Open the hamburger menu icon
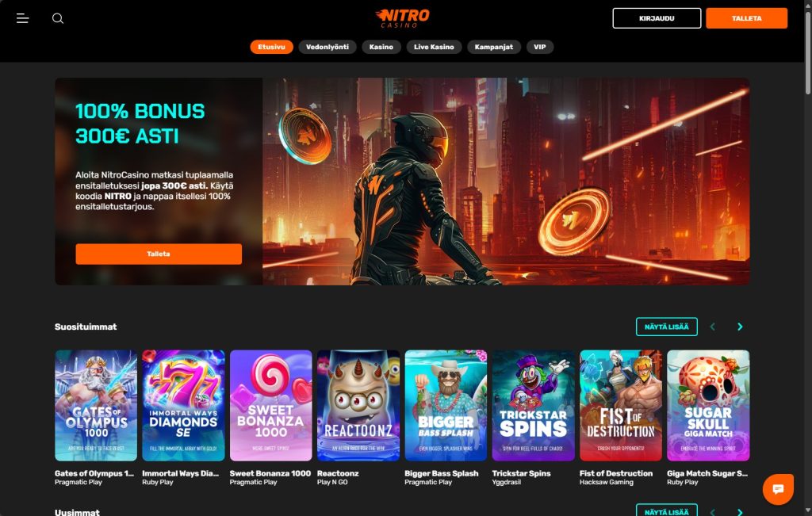Screen dimensions: 812x516 click(22, 19)
